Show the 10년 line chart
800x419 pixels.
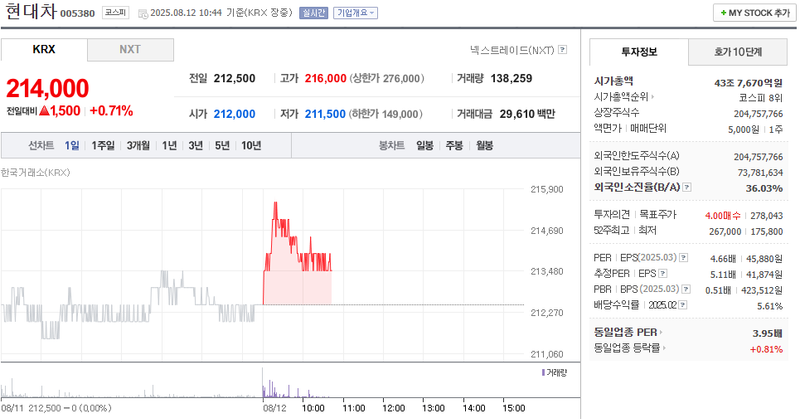pos(251,145)
